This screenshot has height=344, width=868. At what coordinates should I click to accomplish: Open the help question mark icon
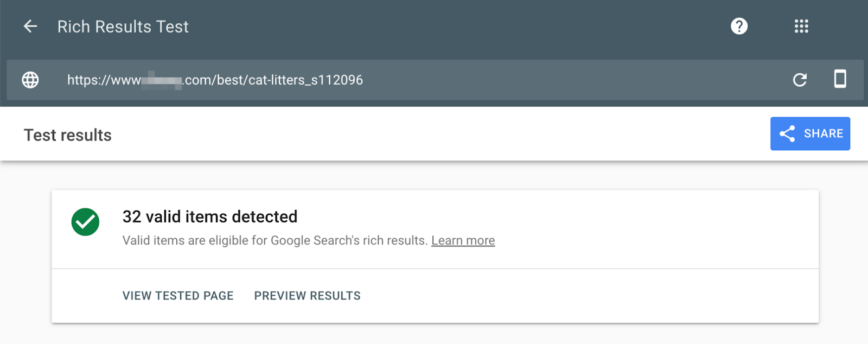point(739,26)
